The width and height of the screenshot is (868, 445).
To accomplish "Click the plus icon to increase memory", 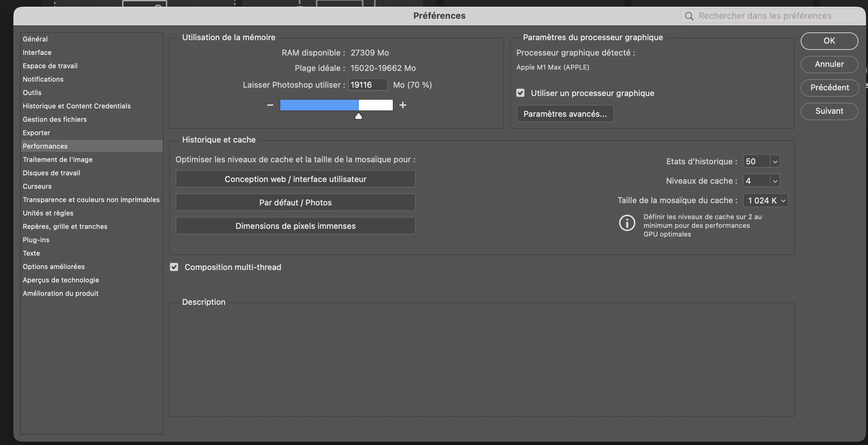I will coord(403,105).
